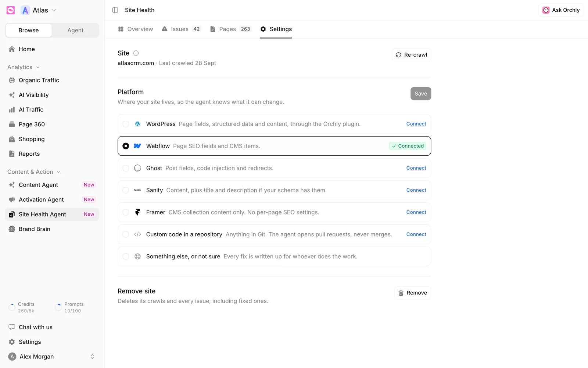Switch to Agent mode toggle

coord(75,30)
